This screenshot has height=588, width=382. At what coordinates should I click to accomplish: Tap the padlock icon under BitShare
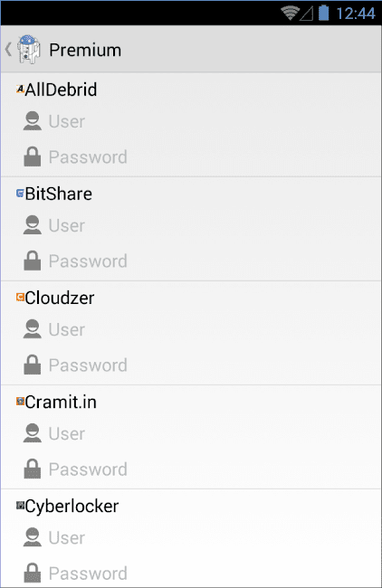point(33,261)
